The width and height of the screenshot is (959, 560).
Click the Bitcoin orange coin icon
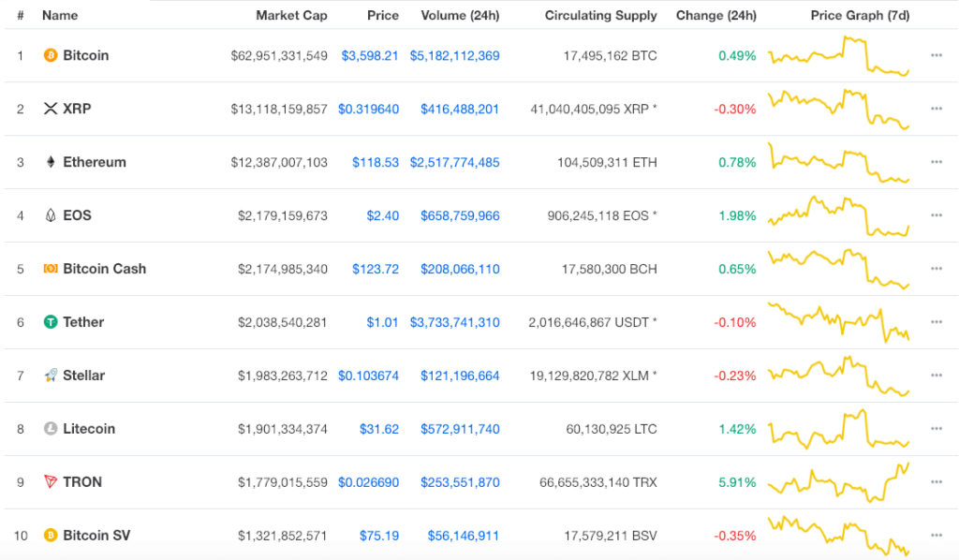click(x=51, y=55)
